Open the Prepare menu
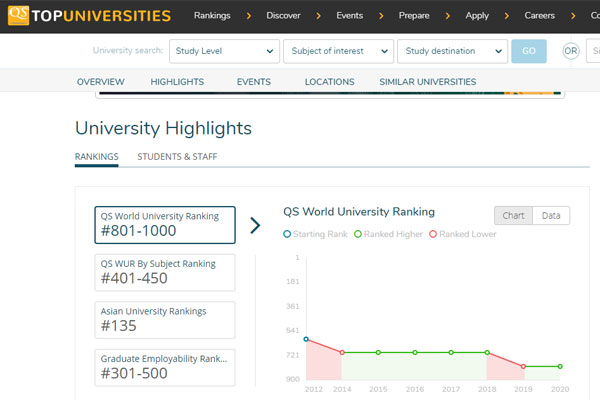 414,16
